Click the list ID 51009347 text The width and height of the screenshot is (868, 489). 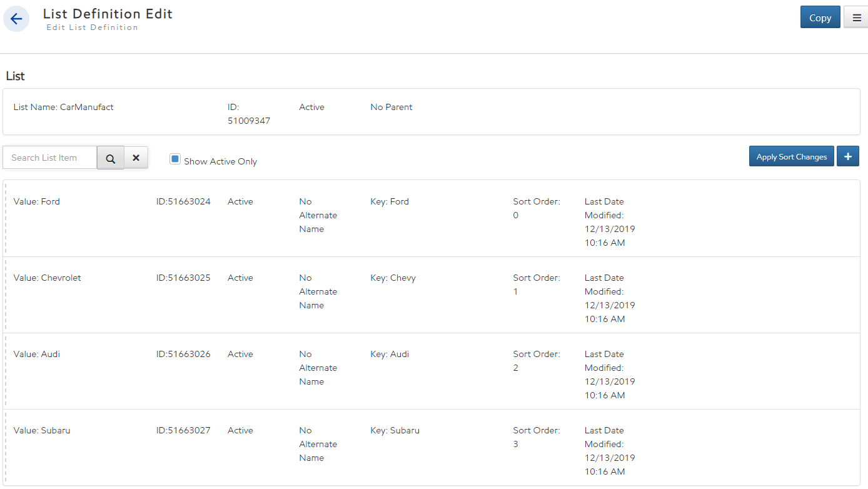[249, 120]
